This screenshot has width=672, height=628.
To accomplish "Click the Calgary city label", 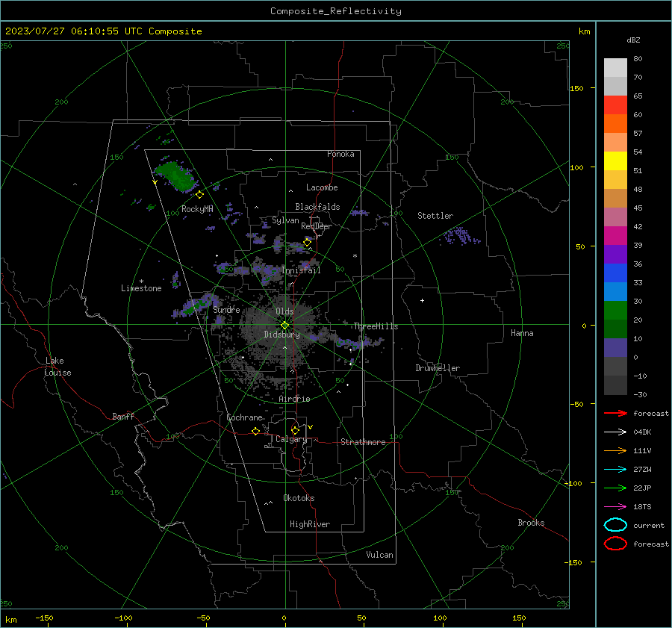I will 291,439.
